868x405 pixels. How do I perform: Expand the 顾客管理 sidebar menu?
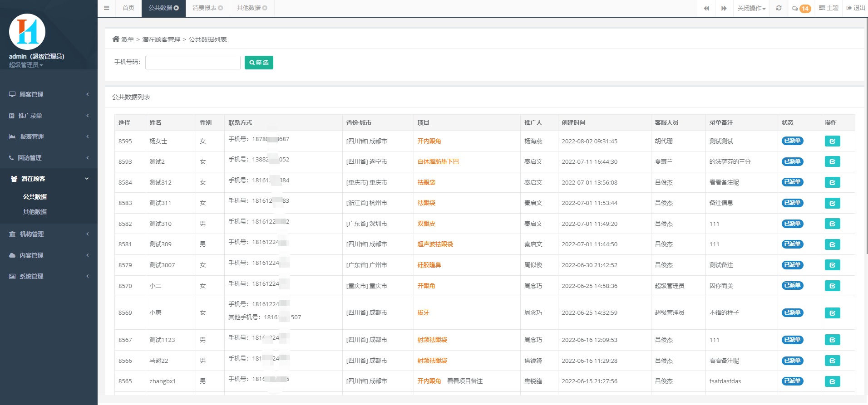click(49, 94)
